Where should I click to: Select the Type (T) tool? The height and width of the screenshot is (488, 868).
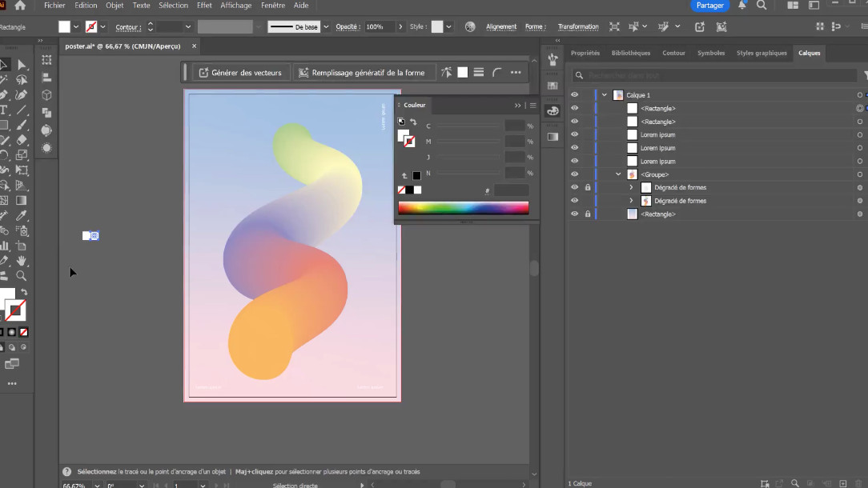point(4,110)
